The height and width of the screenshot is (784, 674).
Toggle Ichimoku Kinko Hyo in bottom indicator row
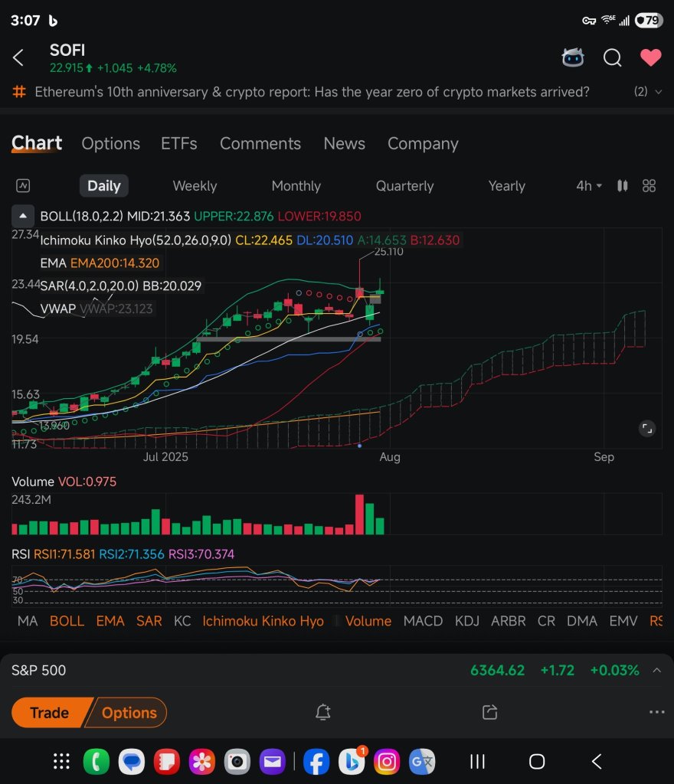click(263, 621)
